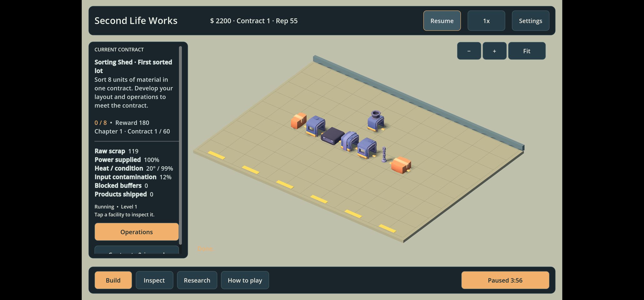Zoom out with the minus button
This screenshot has height=300, width=644.
click(x=469, y=51)
